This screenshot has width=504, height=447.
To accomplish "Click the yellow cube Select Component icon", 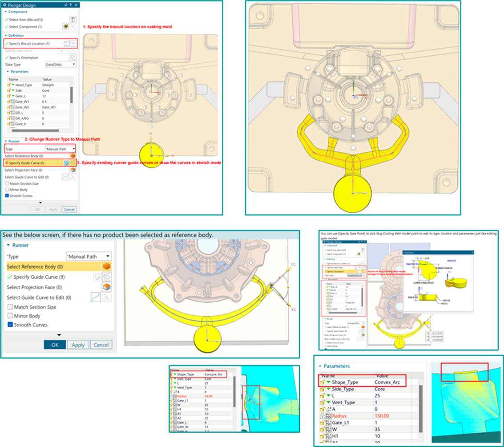I will tap(65, 27).
